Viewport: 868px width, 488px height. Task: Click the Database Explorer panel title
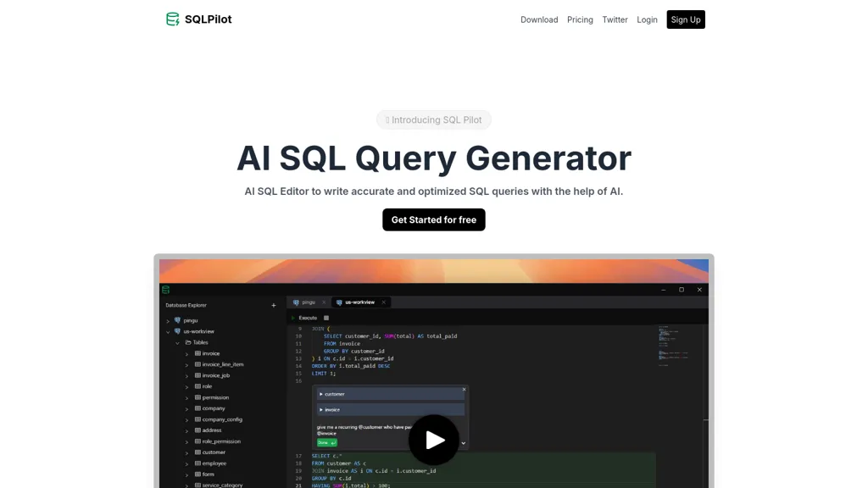[186, 305]
